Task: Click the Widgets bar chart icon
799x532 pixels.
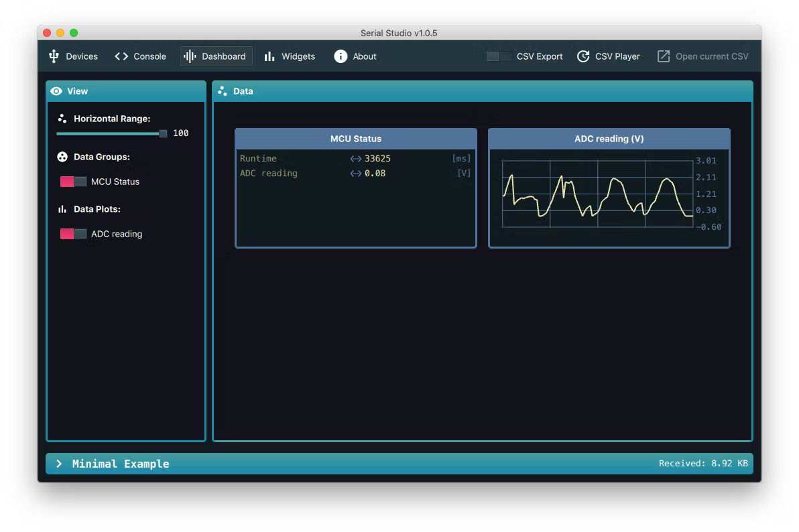Action: [269, 56]
